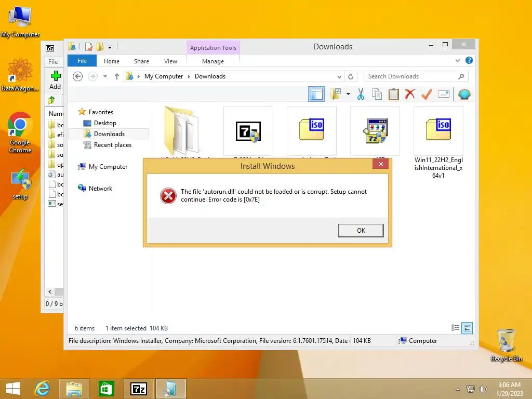Open My Computer desktop icon
This screenshot has height=399, width=532.
[20, 21]
